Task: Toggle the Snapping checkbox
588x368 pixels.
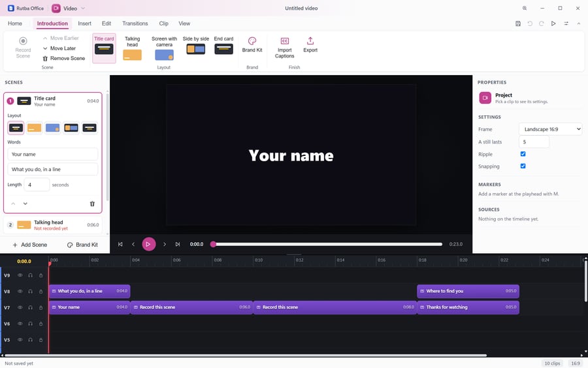Action: pyautogui.click(x=523, y=166)
